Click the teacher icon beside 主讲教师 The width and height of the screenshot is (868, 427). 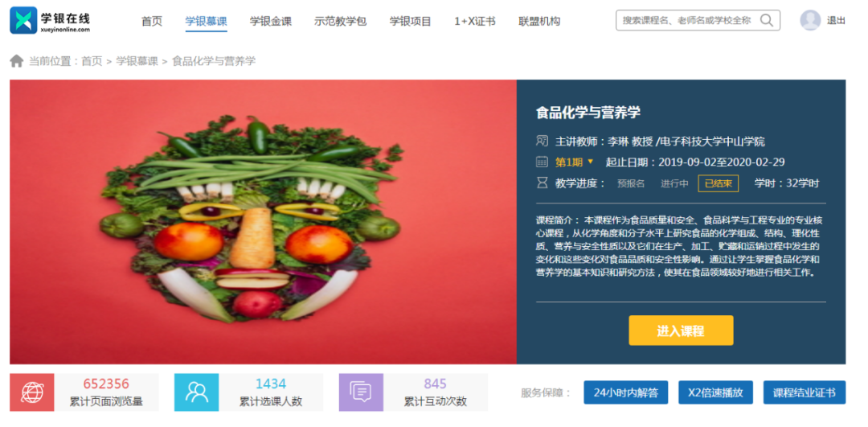pos(542,141)
